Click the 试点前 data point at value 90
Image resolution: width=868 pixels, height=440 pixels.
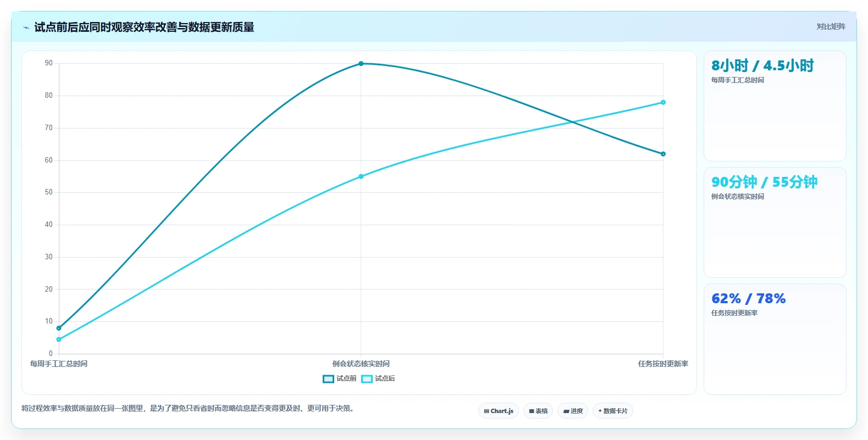point(361,64)
